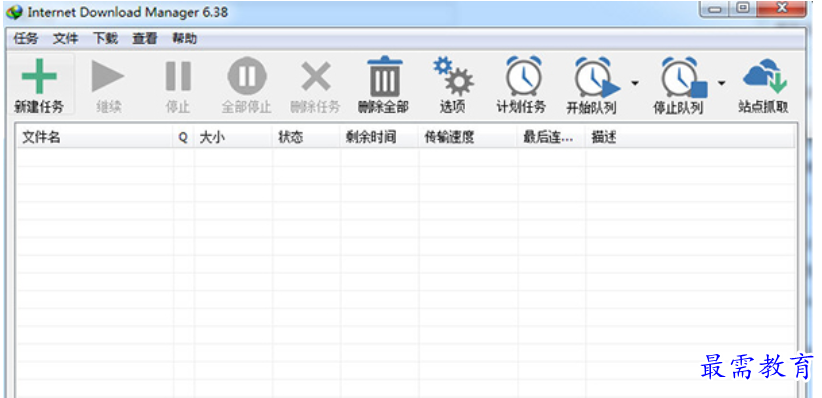822x398 pixels.
Task: Launch the 站点抓取 cloud download icon
Action: tap(765, 77)
